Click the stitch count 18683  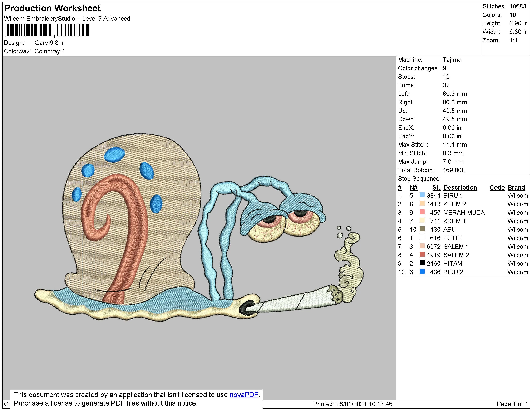(x=518, y=6)
